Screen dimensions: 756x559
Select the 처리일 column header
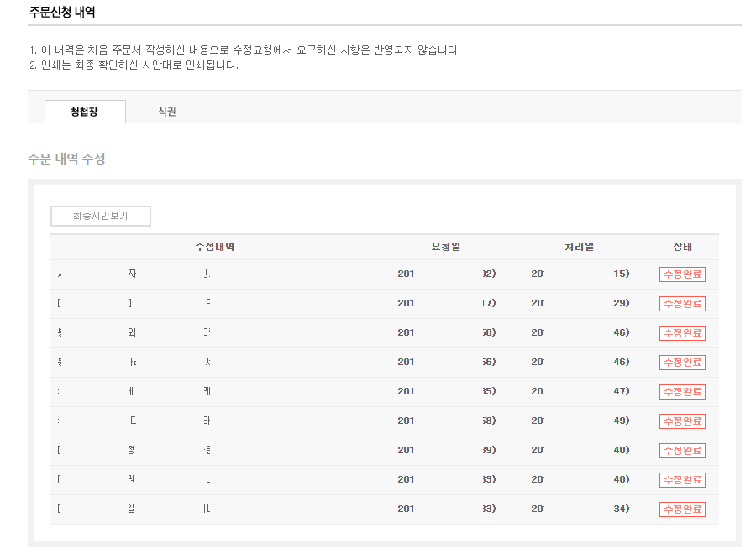pos(580,247)
